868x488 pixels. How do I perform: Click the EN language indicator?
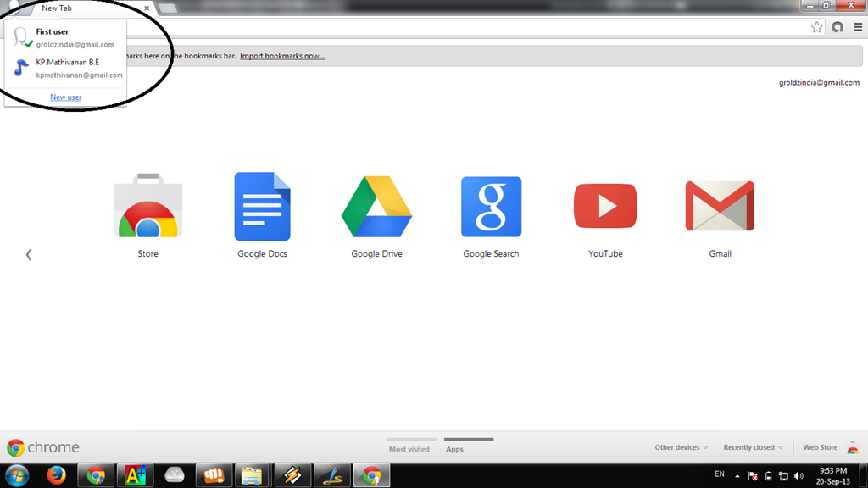tap(720, 474)
